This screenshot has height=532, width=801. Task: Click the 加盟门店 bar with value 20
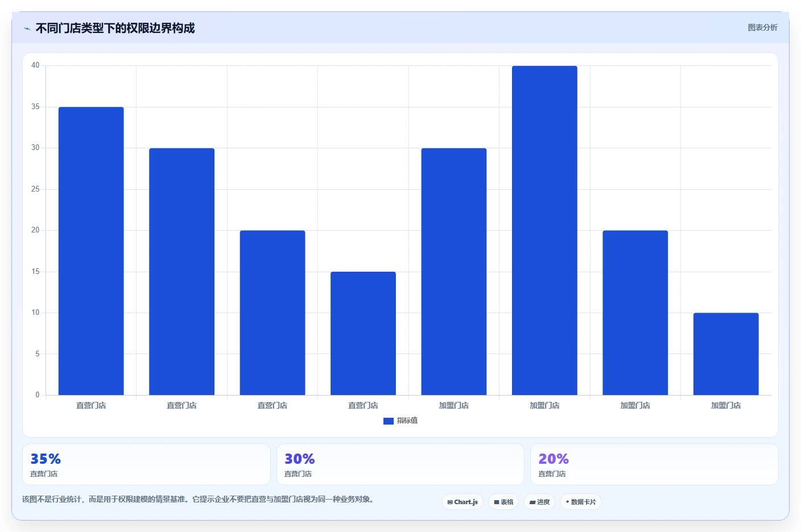[x=635, y=313]
